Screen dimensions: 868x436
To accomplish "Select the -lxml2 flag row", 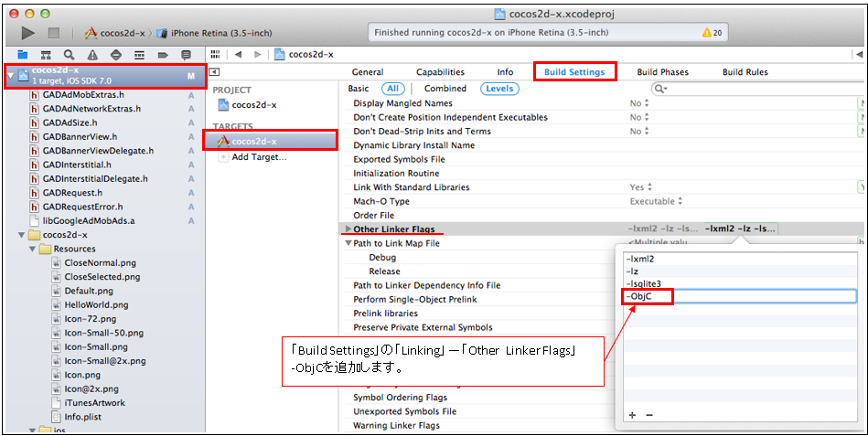I will tap(740, 259).
